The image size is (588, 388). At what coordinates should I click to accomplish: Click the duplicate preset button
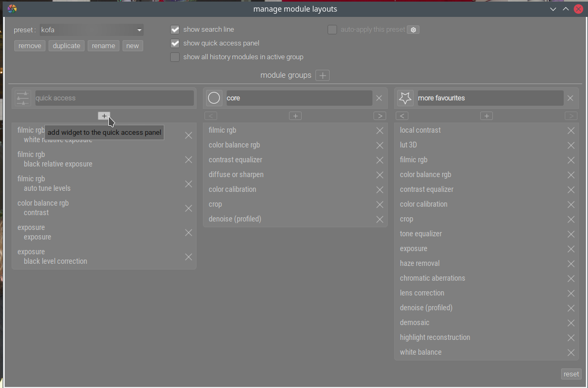pyautogui.click(x=67, y=46)
